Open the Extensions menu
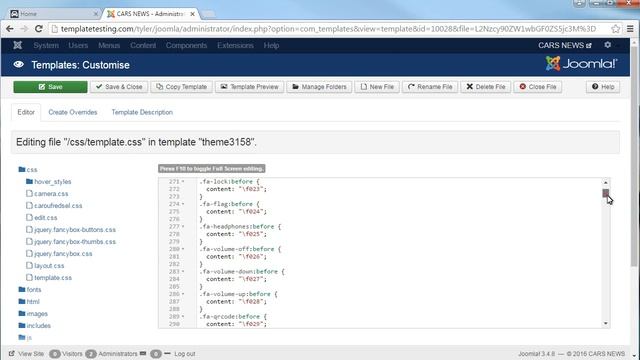 (235, 45)
